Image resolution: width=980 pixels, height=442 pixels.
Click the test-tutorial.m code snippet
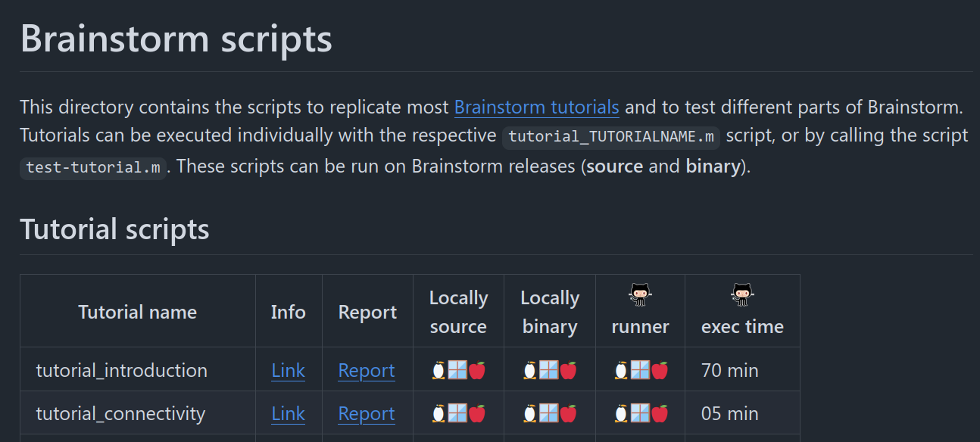pos(92,167)
